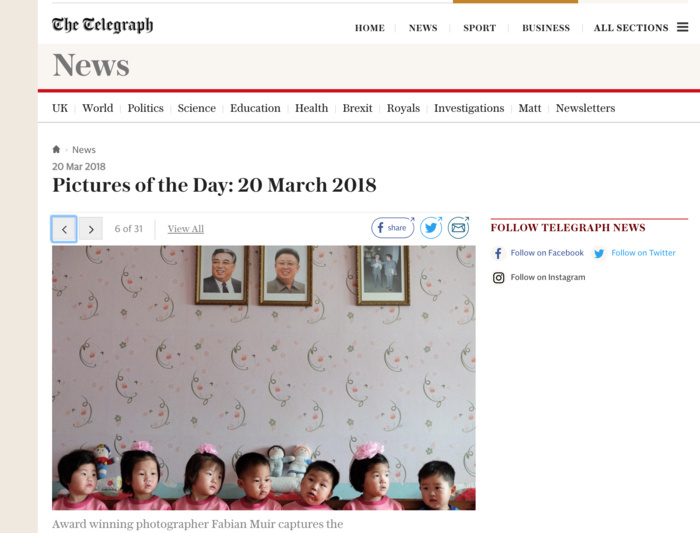Click the main gallery photo of children
The image size is (700, 533).
click(x=264, y=378)
